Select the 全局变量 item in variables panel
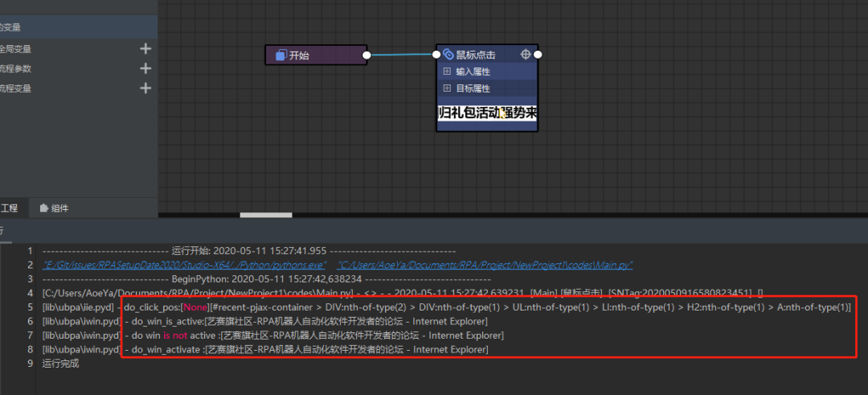Image resolution: width=868 pixels, height=395 pixels. click(x=16, y=49)
